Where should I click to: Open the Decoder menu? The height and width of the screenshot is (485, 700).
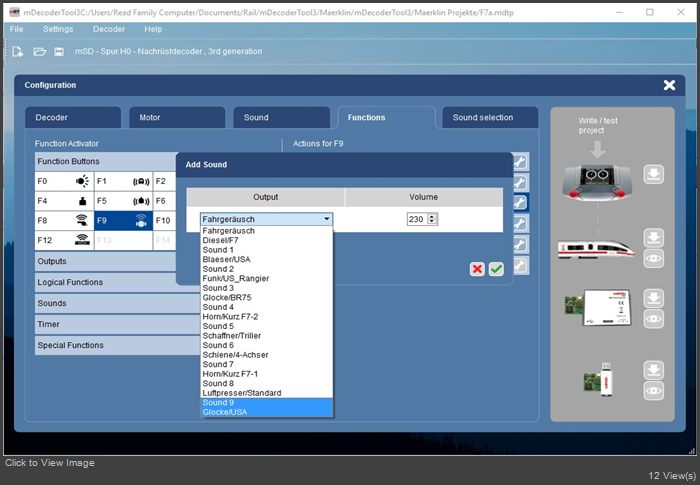(109, 29)
